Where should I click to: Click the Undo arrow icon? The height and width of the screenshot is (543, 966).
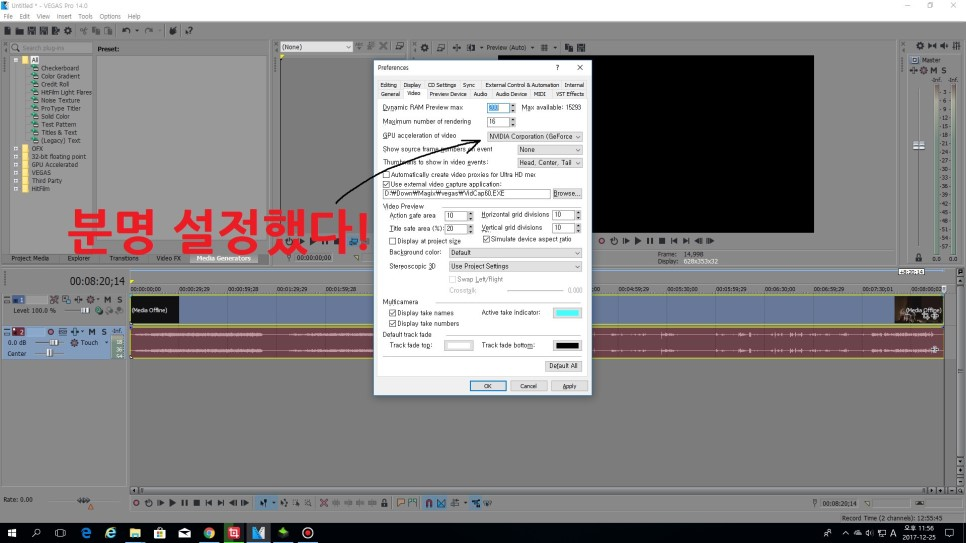click(126, 31)
